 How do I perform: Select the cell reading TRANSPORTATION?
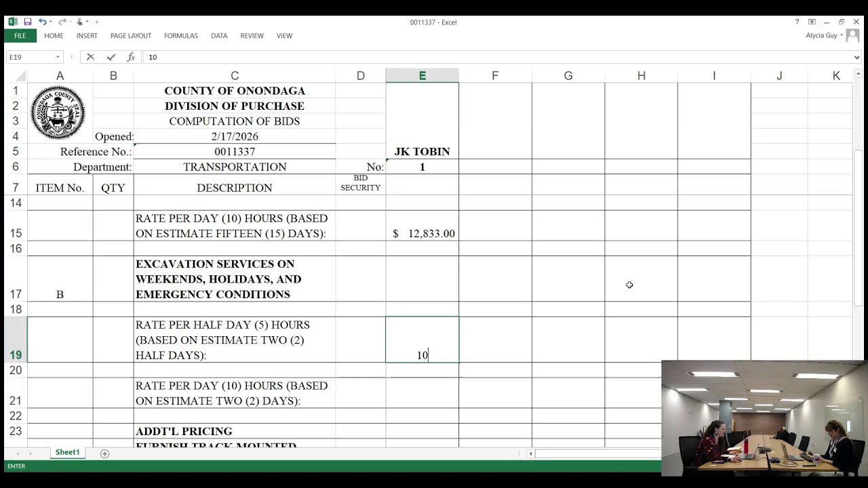pyautogui.click(x=234, y=167)
